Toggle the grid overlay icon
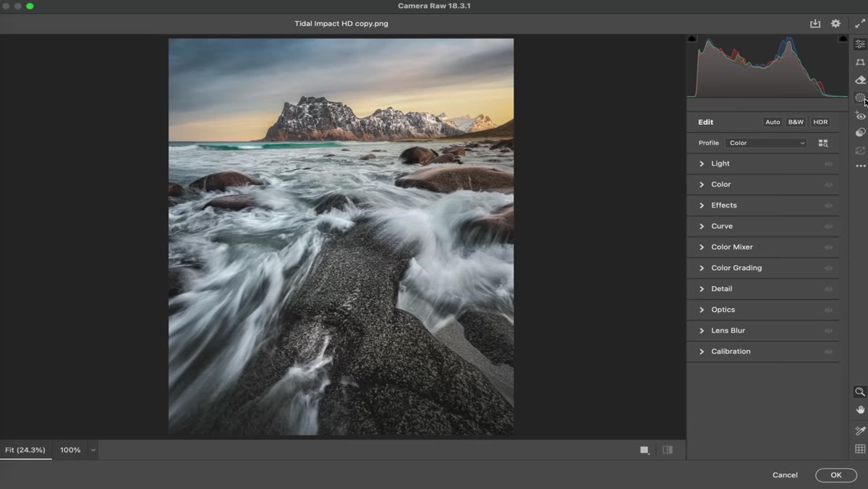Image resolution: width=868 pixels, height=489 pixels. pos(860,449)
